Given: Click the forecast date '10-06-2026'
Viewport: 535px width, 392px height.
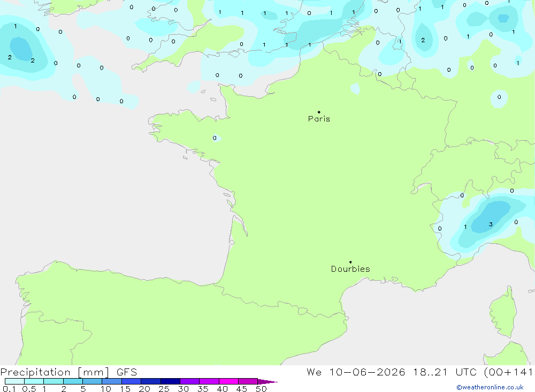Looking at the screenshot, I should 367,372.
